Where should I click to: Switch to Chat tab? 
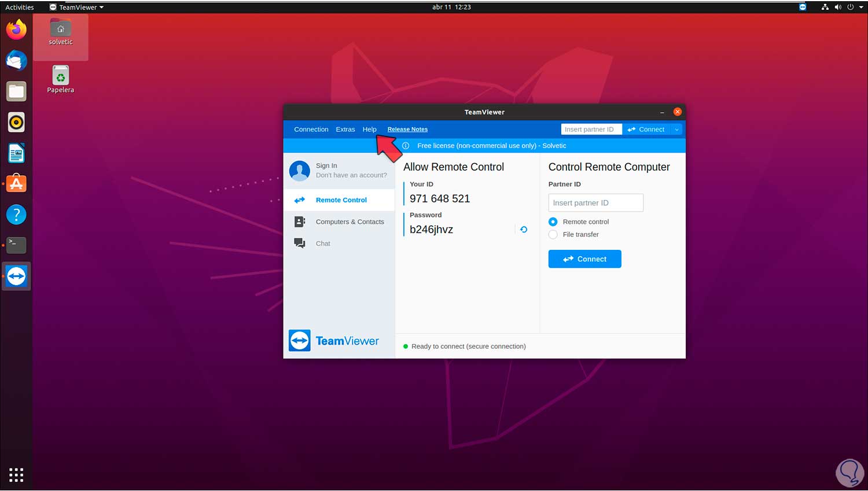(339, 243)
